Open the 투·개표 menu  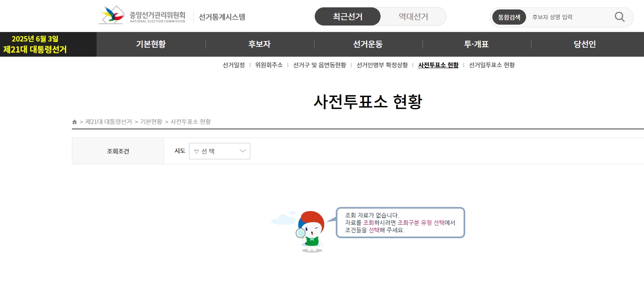tap(476, 44)
